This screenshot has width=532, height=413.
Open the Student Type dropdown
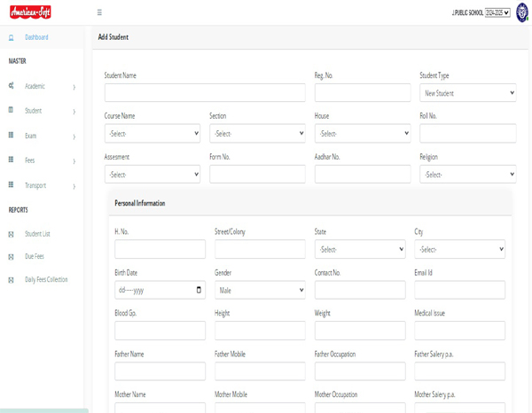[468, 93]
